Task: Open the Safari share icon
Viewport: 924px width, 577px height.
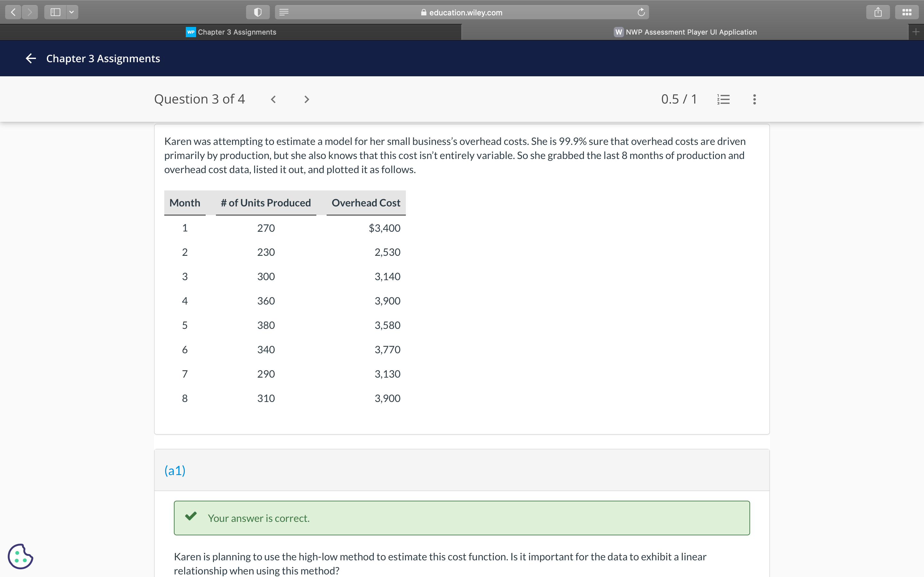Action: click(x=878, y=12)
